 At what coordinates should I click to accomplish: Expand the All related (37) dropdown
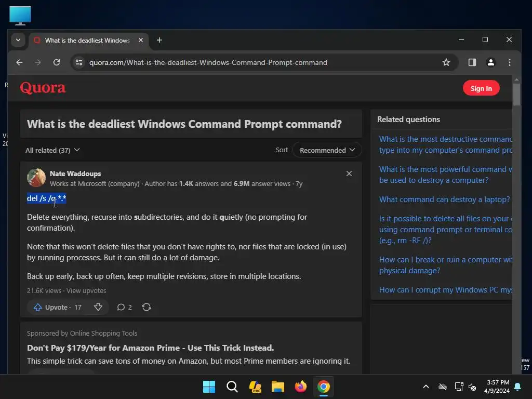(52, 150)
